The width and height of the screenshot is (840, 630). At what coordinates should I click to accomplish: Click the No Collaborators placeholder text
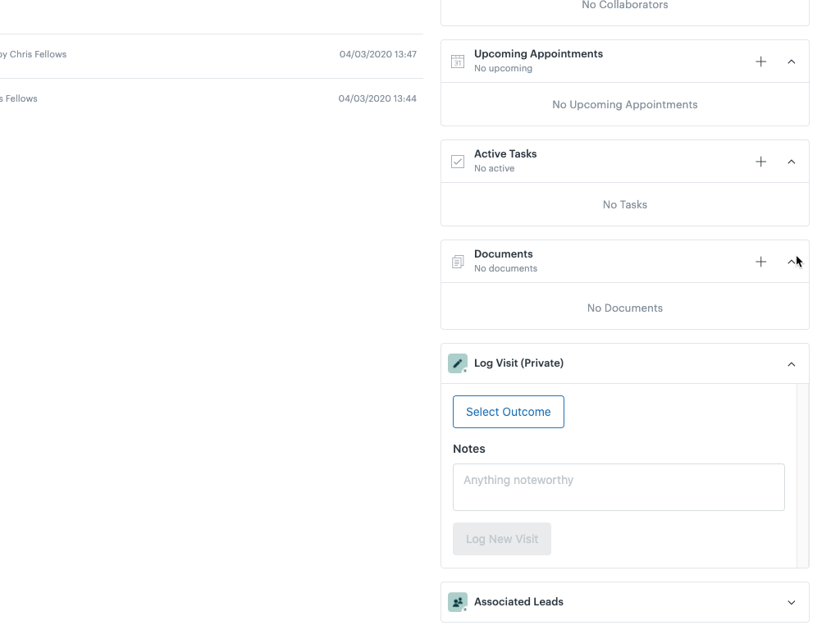pos(624,5)
